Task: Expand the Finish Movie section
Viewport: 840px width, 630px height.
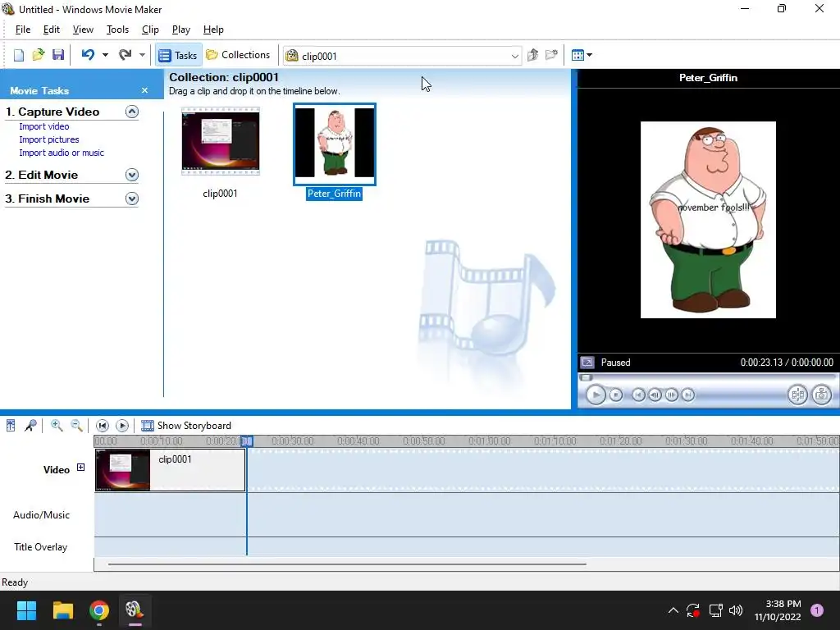Action: pyautogui.click(x=132, y=199)
